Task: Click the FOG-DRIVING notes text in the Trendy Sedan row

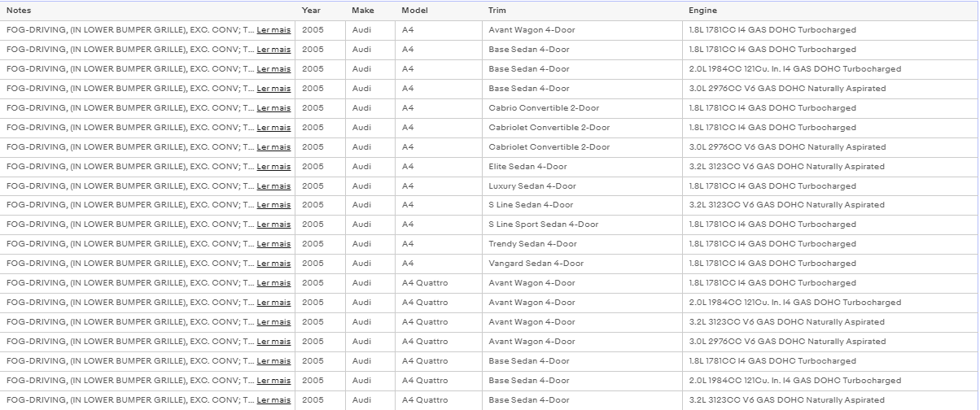Action: click(x=129, y=244)
